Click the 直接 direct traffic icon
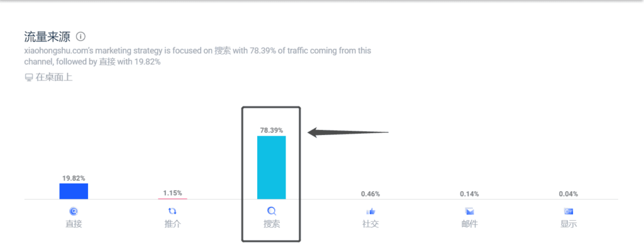Image resolution: width=644 pixels, height=247 pixels. tap(74, 211)
